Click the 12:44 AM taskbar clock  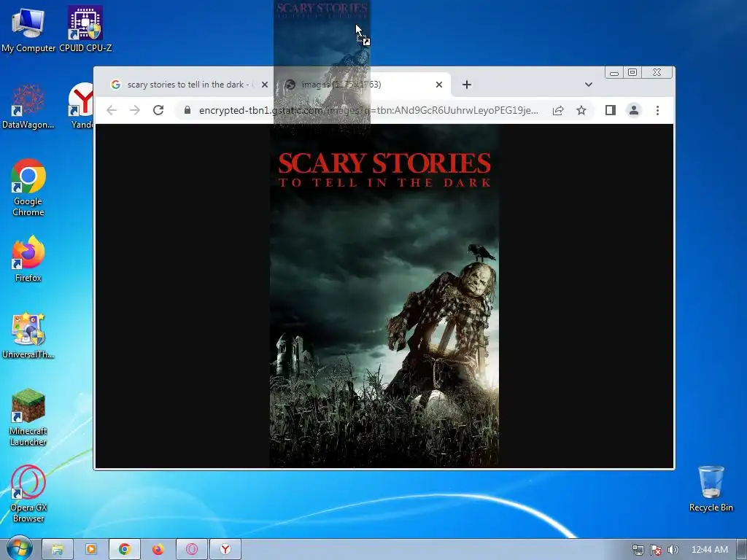[x=709, y=550]
